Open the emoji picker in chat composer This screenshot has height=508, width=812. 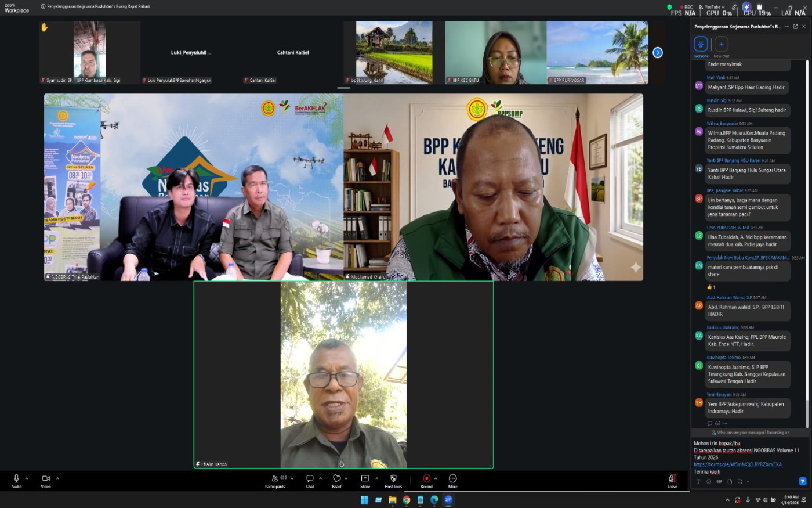709,481
